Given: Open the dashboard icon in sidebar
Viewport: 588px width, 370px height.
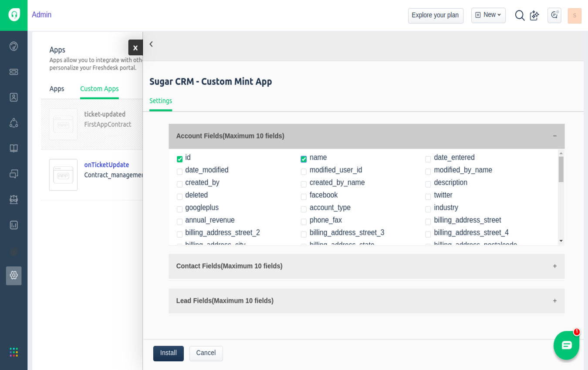Looking at the screenshot, I should (x=14, y=46).
